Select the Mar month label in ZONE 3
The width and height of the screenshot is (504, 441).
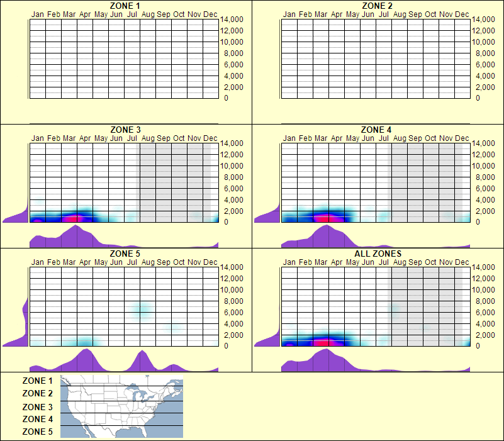tap(68, 138)
